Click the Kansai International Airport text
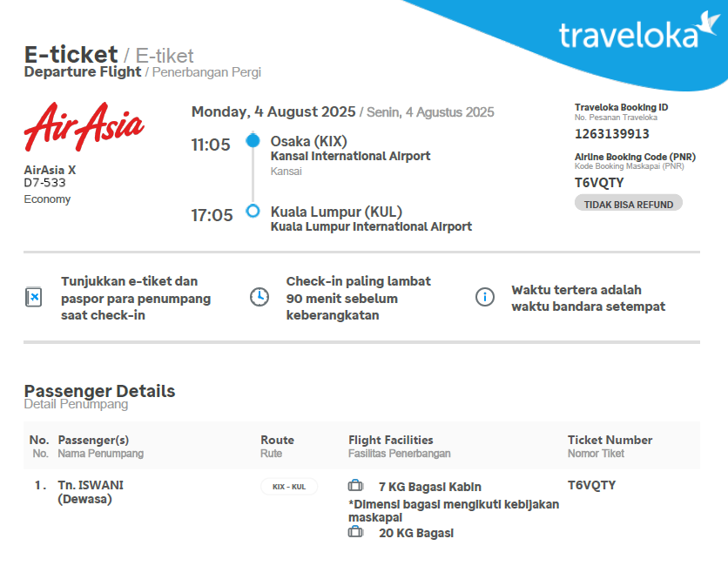The image size is (728, 586). click(350, 157)
